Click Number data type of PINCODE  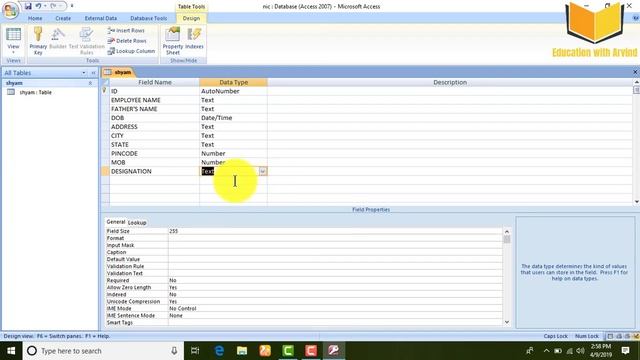(233, 154)
